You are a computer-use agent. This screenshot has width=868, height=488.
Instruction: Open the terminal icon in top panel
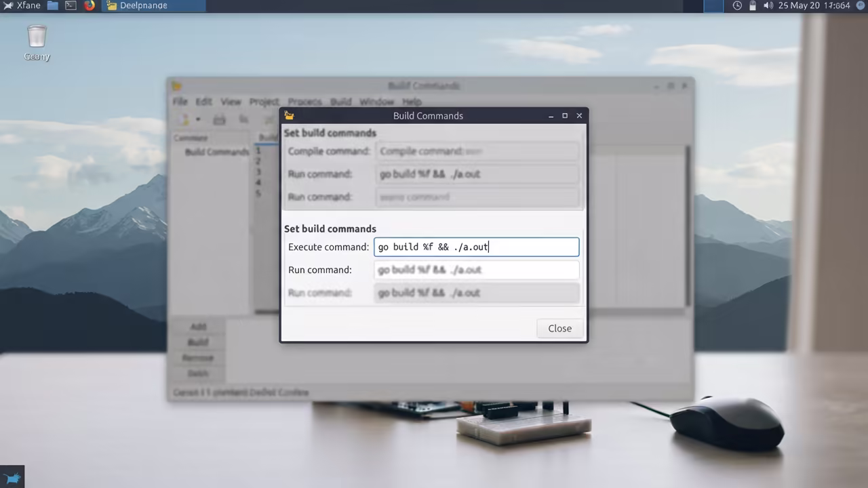click(71, 5)
